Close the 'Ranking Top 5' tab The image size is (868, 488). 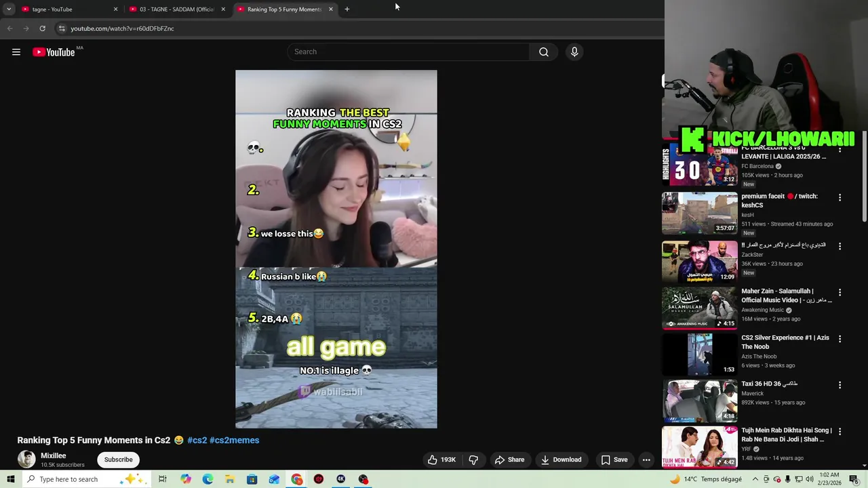pos(331,9)
